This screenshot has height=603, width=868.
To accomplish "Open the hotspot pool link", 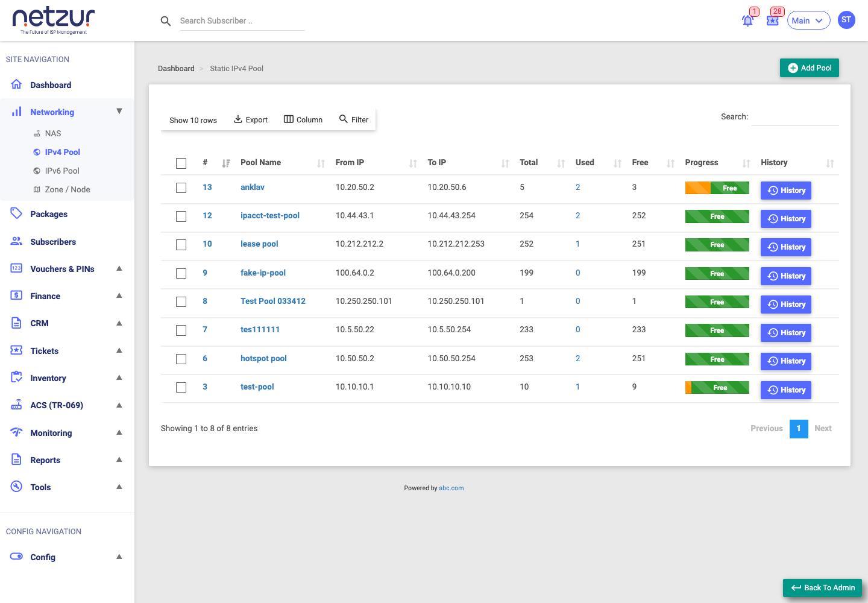I will tap(263, 358).
